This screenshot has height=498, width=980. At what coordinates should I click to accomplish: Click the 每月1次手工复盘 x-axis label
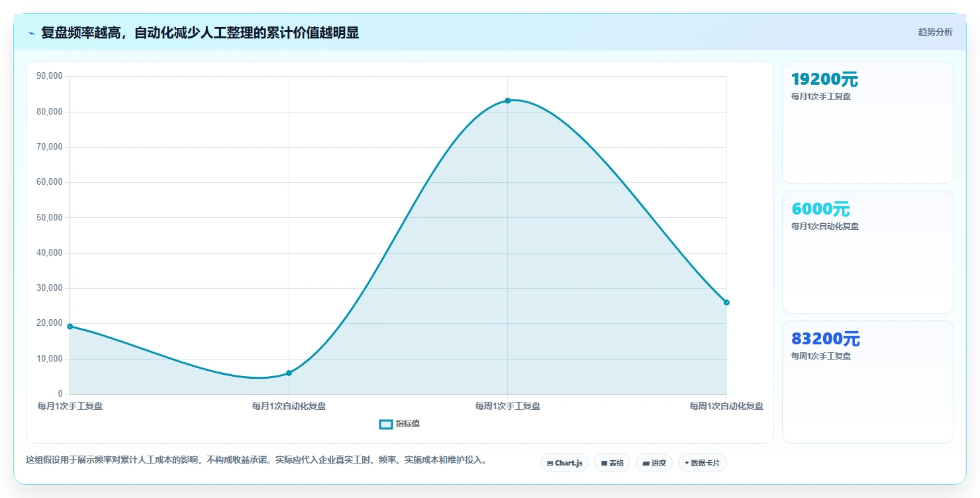[70, 407]
